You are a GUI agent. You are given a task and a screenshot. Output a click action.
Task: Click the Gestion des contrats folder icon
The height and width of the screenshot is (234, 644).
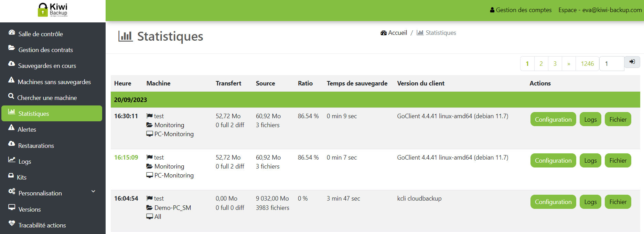(x=12, y=48)
